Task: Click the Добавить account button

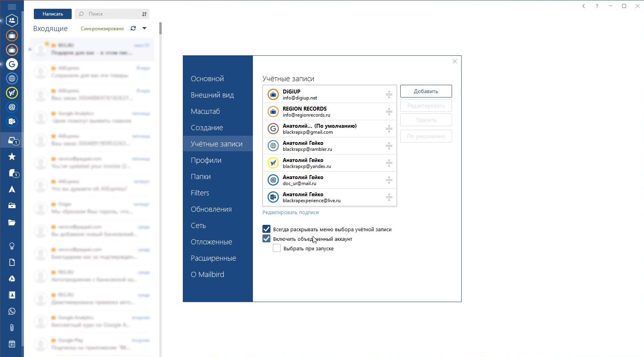Action: pyautogui.click(x=426, y=91)
